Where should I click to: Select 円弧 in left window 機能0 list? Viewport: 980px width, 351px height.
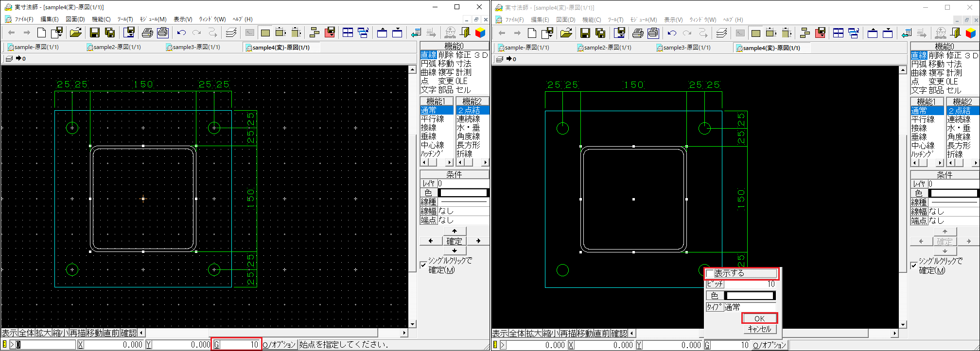coord(428,64)
